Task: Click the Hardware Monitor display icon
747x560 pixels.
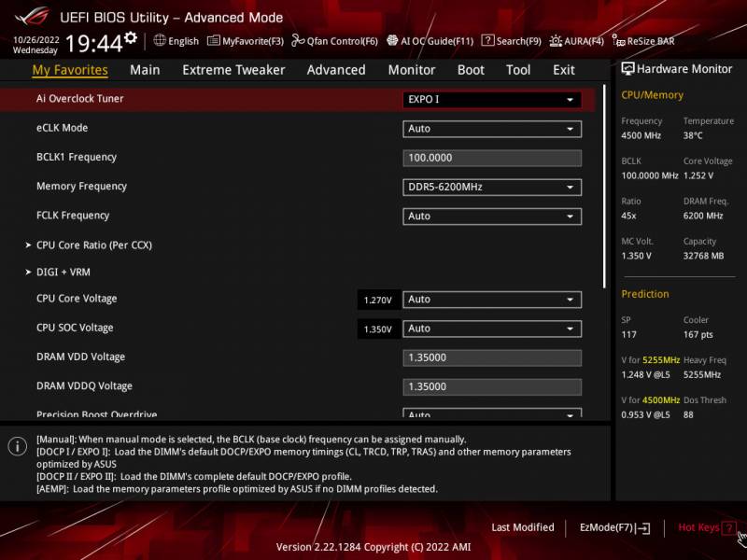Action: [x=627, y=68]
